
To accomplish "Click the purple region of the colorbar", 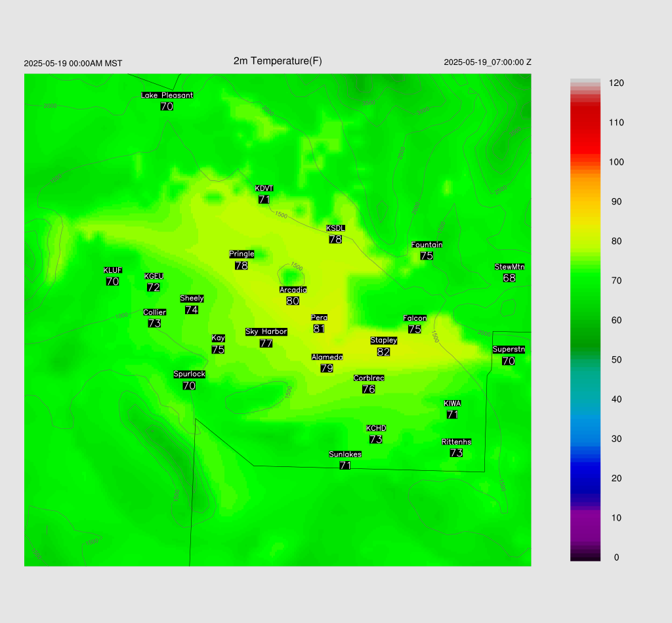I will click(x=585, y=525).
